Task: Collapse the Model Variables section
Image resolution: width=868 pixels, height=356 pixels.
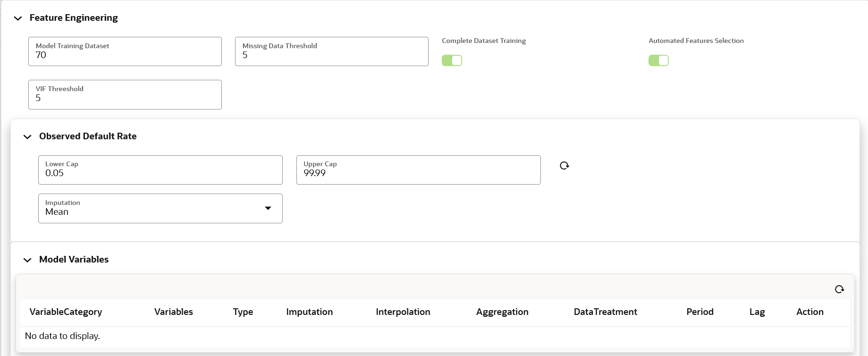Action: pyautogui.click(x=27, y=260)
